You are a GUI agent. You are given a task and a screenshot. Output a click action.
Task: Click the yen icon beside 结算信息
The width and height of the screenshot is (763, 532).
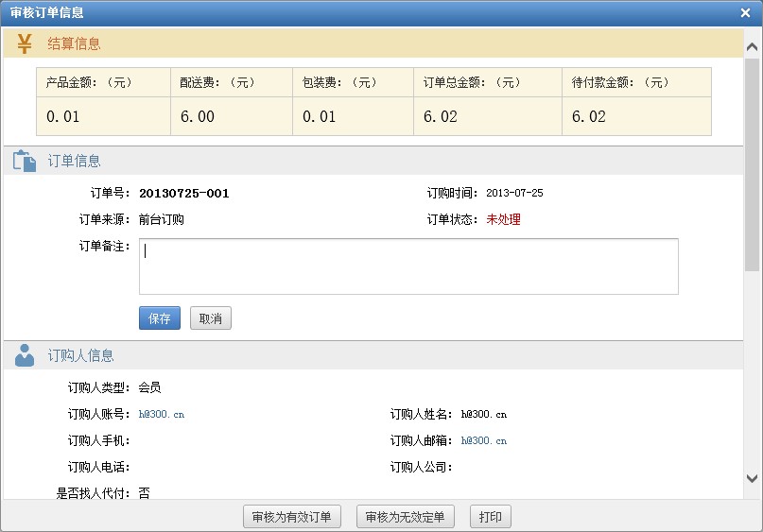(x=25, y=43)
